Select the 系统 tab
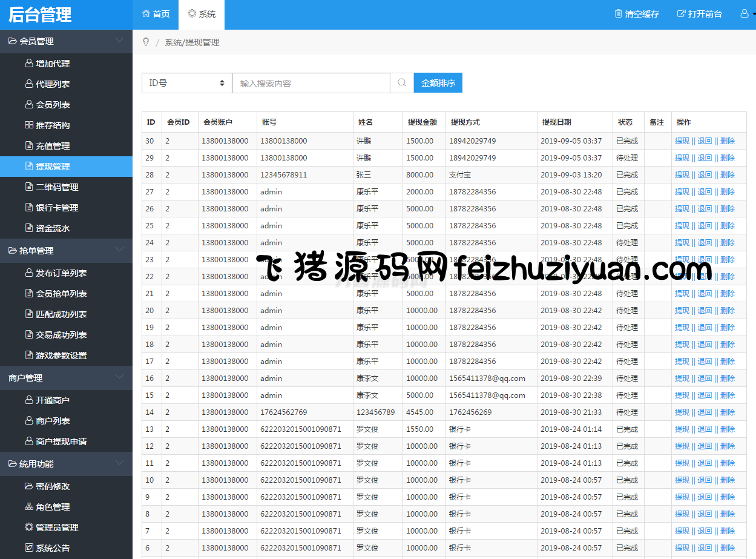Image resolution: width=756 pixels, height=559 pixels. pyautogui.click(x=202, y=14)
